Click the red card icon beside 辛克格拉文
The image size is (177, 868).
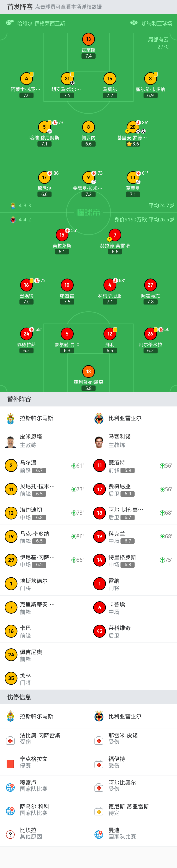point(10,763)
